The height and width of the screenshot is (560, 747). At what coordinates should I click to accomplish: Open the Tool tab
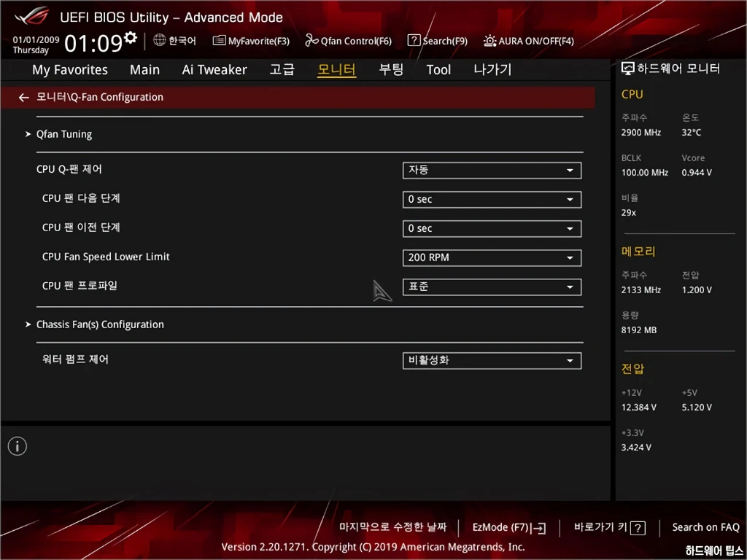(x=438, y=69)
